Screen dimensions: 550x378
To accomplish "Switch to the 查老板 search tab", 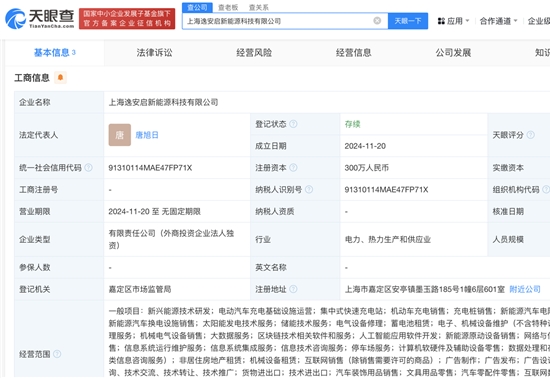I will [228, 7].
